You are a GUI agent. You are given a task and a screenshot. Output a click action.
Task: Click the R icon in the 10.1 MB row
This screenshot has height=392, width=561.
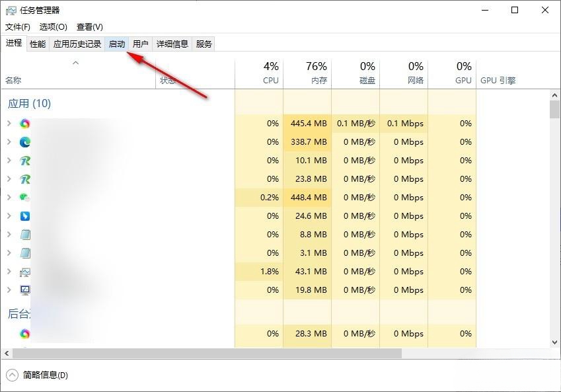tap(24, 161)
